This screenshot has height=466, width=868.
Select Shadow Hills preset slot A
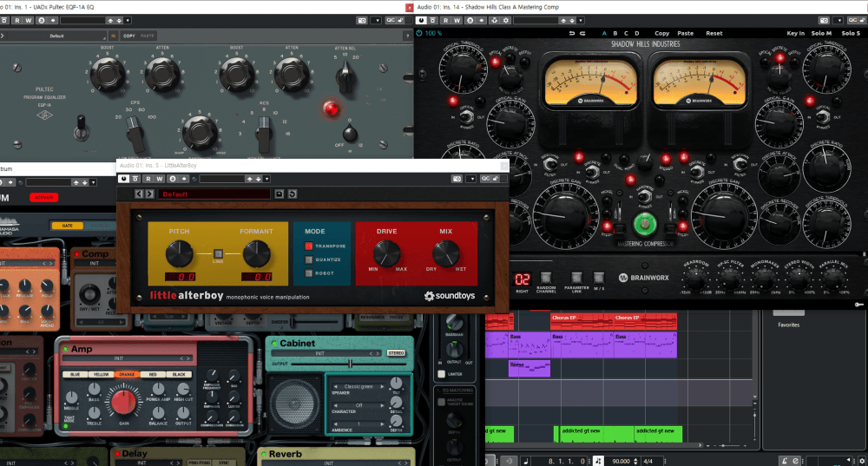pos(604,33)
